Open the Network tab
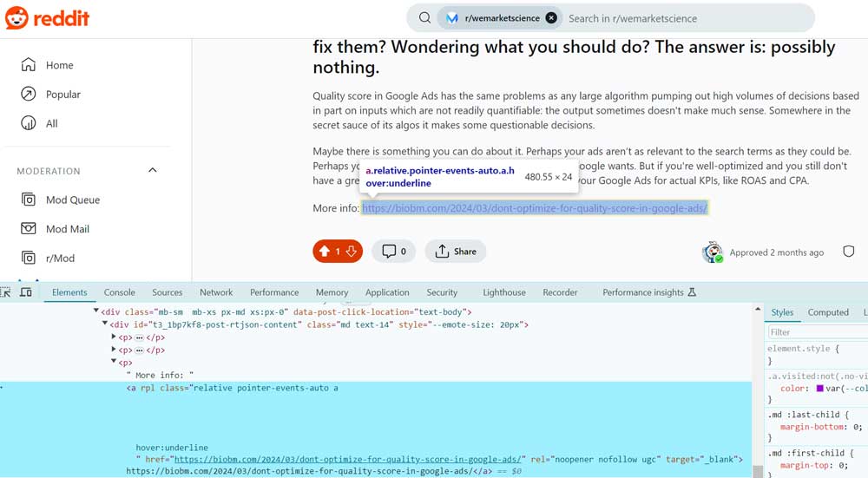The height and width of the screenshot is (478, 868). click(x=216, y=292)
